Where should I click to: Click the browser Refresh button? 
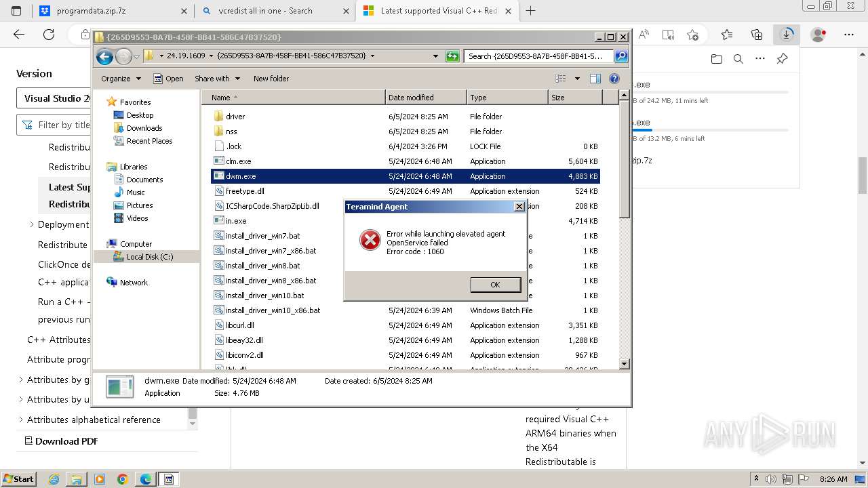pyautogui.click(x=49, y=35)
